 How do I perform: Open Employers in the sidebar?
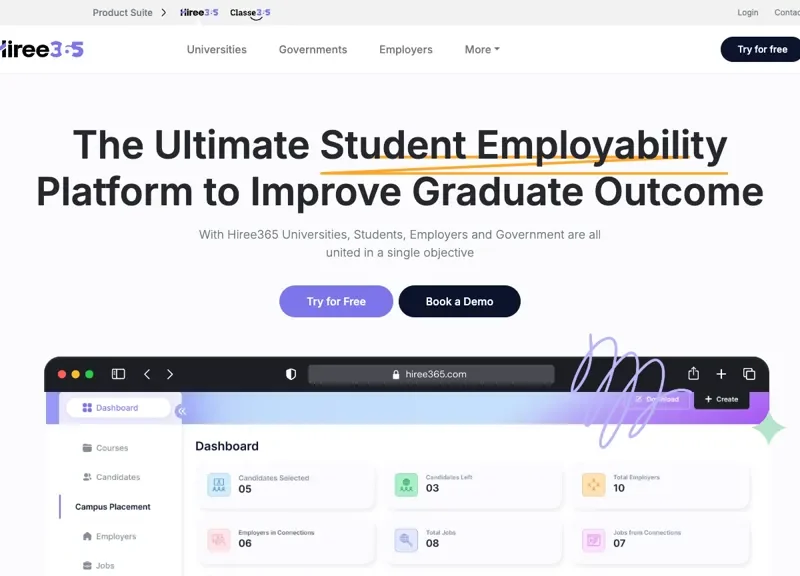click(x=109, y=536)
